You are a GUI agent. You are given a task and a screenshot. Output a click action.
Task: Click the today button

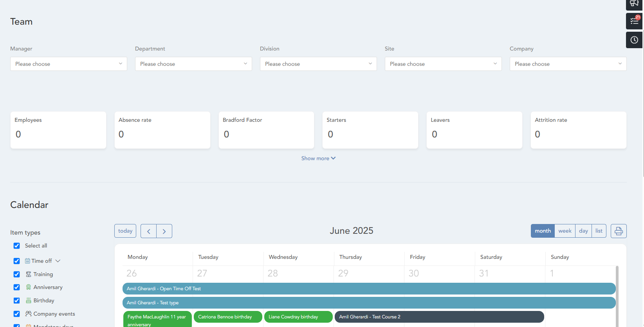tap(125, 231)
